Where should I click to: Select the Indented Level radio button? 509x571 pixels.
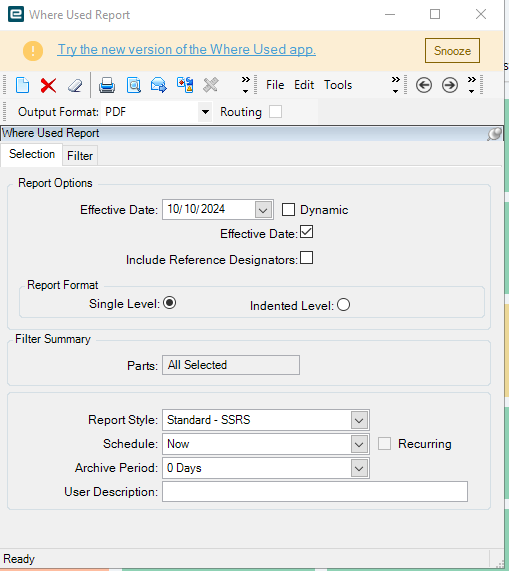click(343, 305)
